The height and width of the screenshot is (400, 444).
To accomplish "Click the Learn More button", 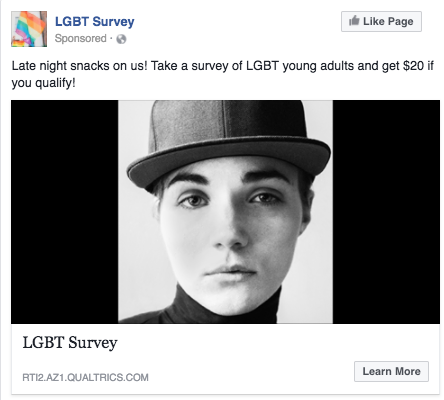I will (391, 371).
